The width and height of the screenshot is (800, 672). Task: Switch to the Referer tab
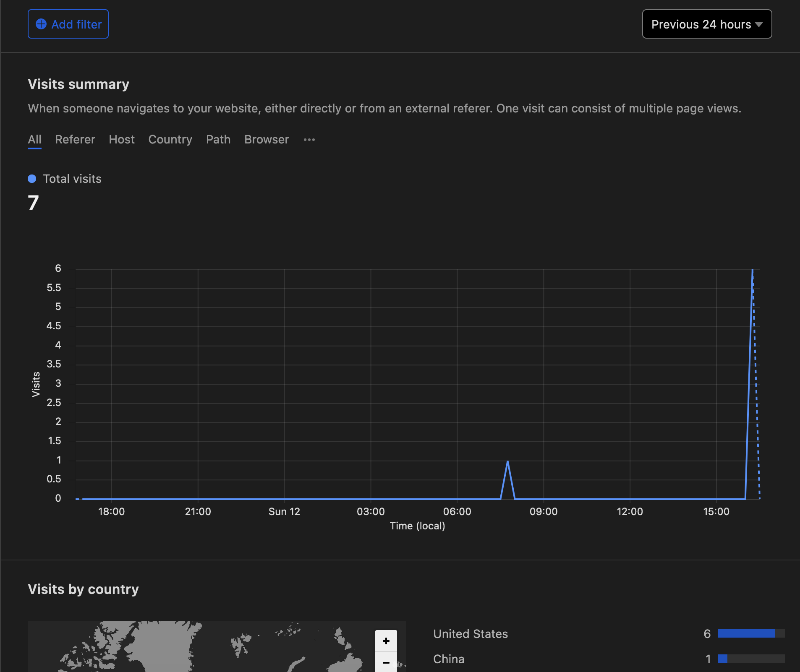point(75,139)
